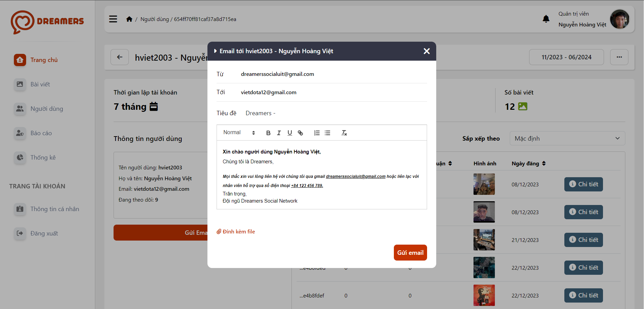Click into the email body text area
Screen dimensions: 644x309
322,175
